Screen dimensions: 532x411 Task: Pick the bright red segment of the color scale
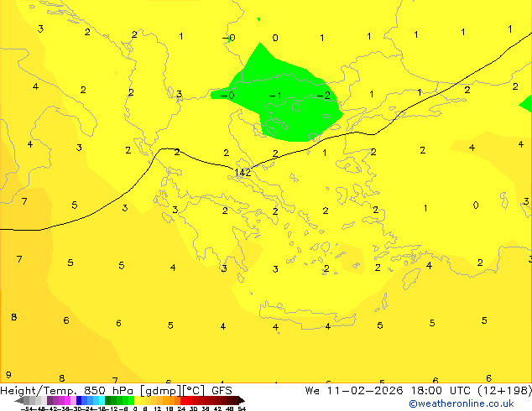(183, 400)
